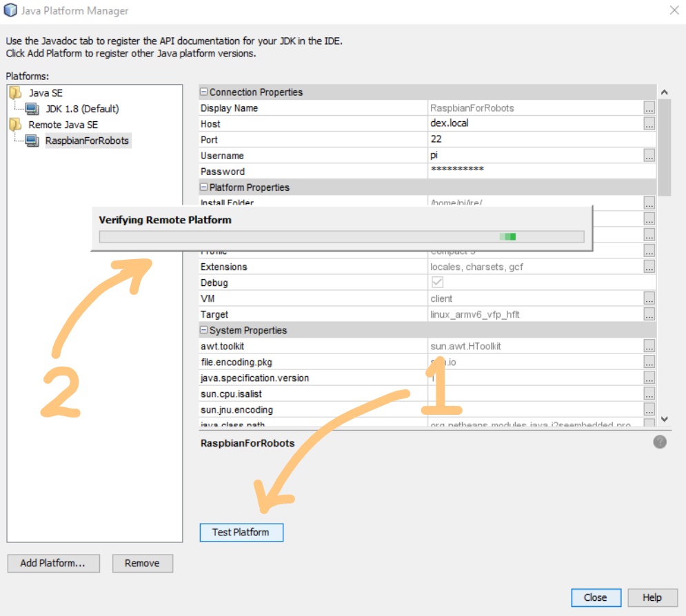Click the Java SE folder icon
The image size is (686, 616).
pyautogui.click(x=15, y=93)
